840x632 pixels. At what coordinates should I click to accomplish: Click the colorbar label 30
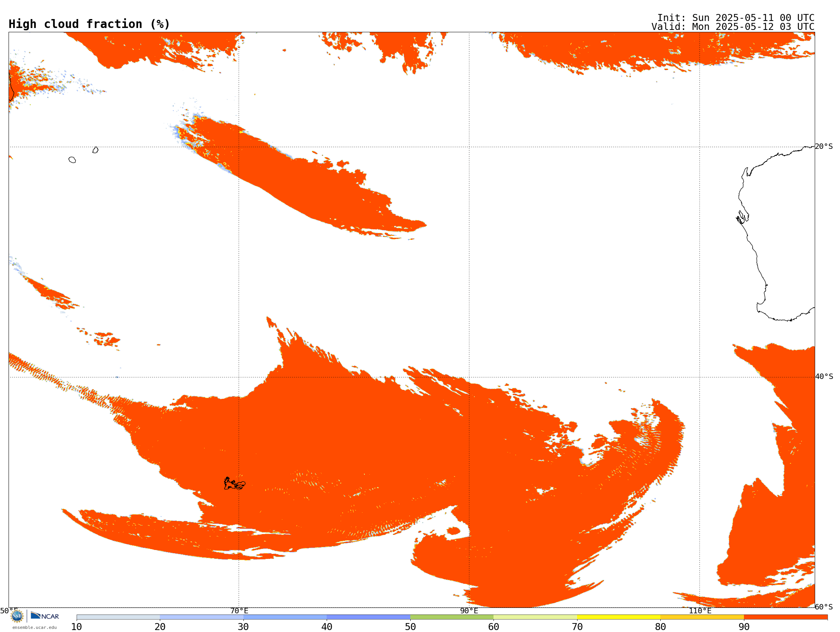point(243,627)
